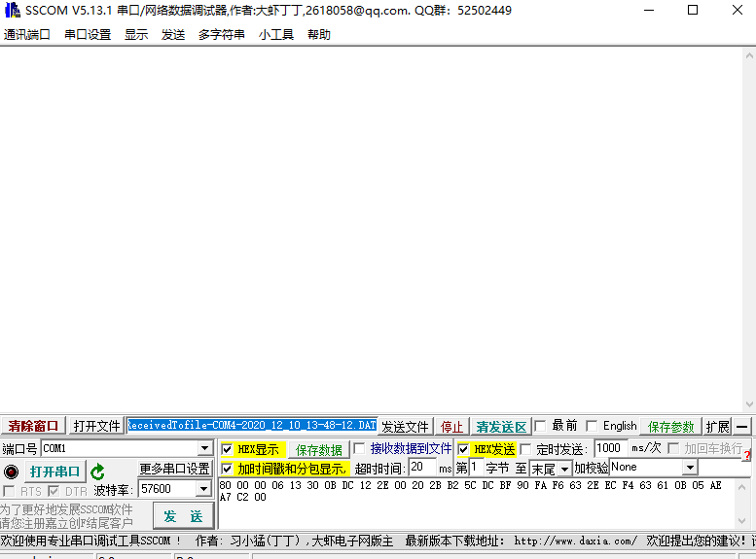The height and width of the screenshot is (559, 756).
Task: Click the 第 1 字节 start byte field
Action: click(x=476, y=468)
